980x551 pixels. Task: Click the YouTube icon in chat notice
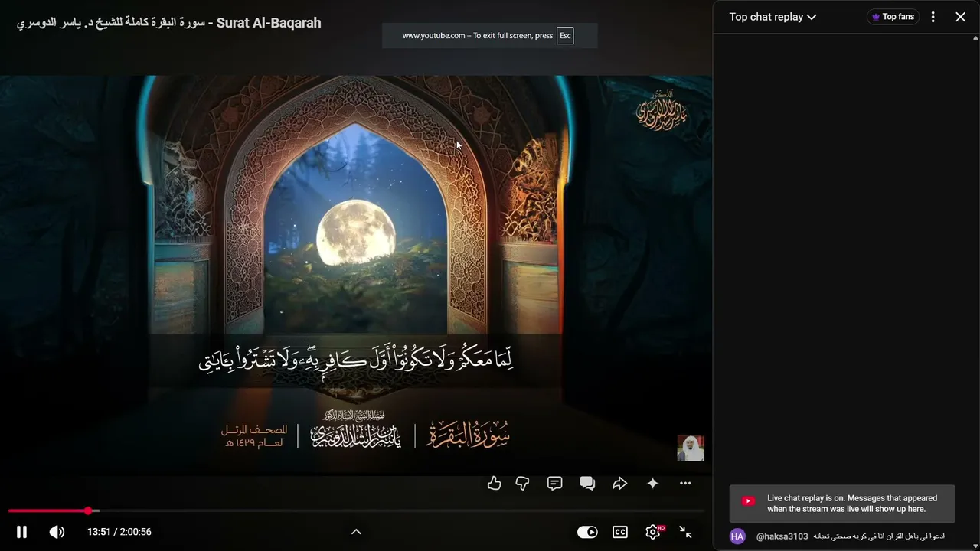click(x=749, y=501)
